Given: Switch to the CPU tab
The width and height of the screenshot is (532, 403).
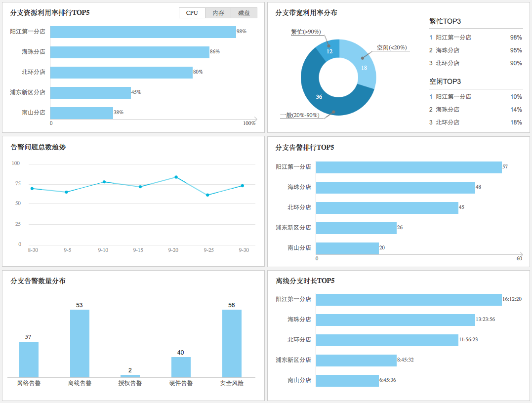Looking at the screenshot, I should coord(192,13).
